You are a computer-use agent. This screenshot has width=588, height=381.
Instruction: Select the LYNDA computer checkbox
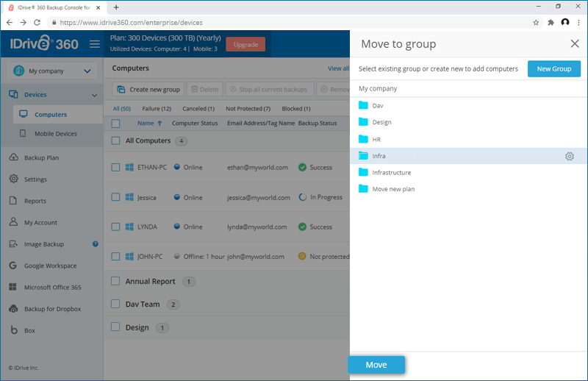pos(115,227)
